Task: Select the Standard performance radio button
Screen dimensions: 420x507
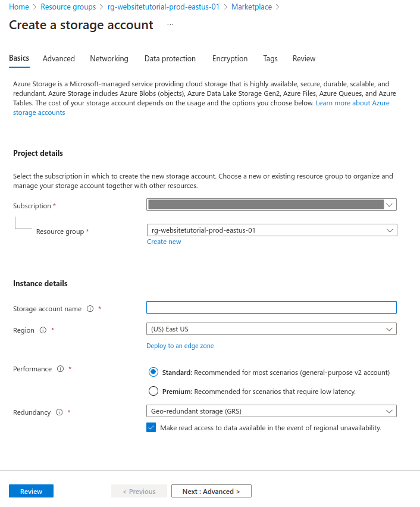Action: click(153, 372)
